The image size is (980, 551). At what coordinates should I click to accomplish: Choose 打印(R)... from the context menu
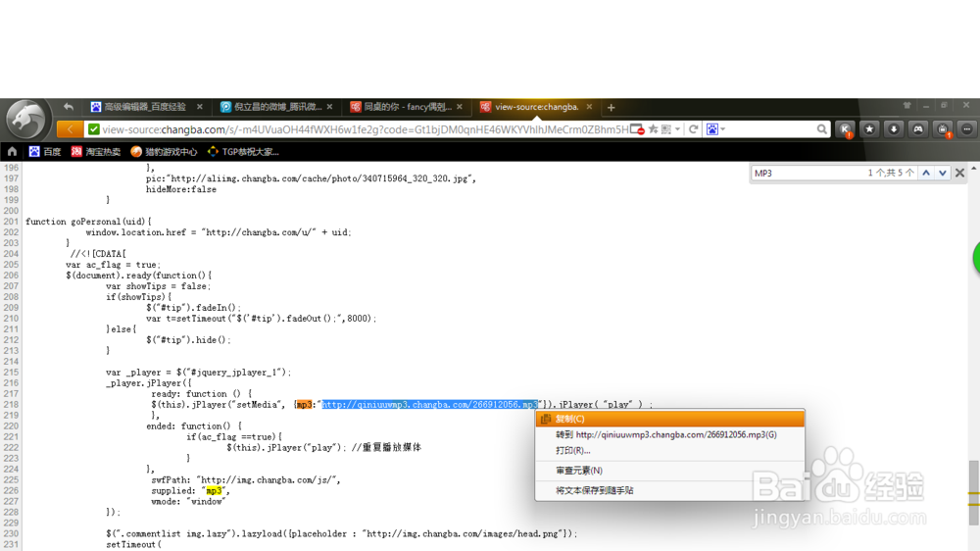(x=669, y=450)
